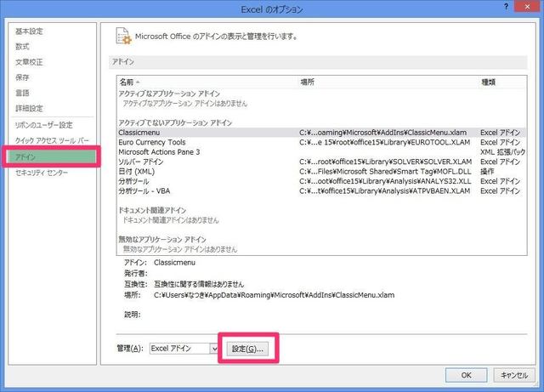
Task: Select Euro Currency Tools in add-in list
Action: [153, 142]
